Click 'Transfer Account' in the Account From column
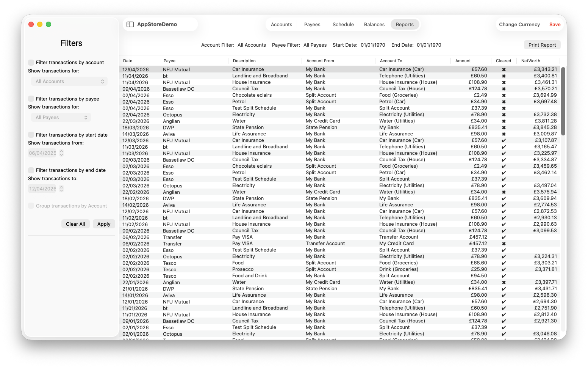This screenshot has height=368, width=588. tap(325, 244)
